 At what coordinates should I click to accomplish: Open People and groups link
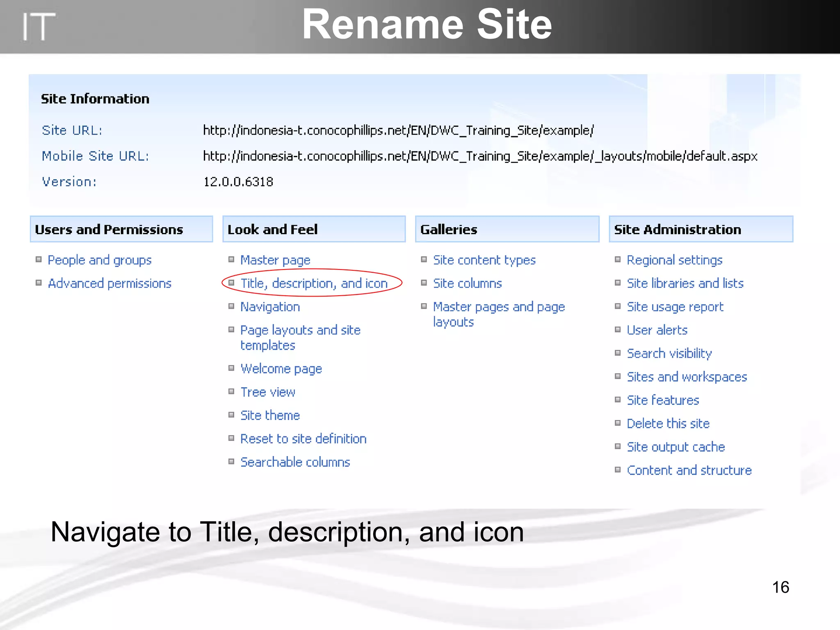100,260
